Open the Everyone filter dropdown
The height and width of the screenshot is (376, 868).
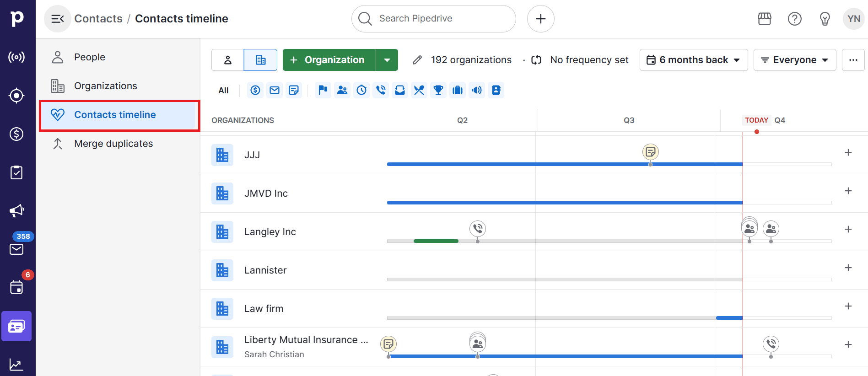(795, 60)
